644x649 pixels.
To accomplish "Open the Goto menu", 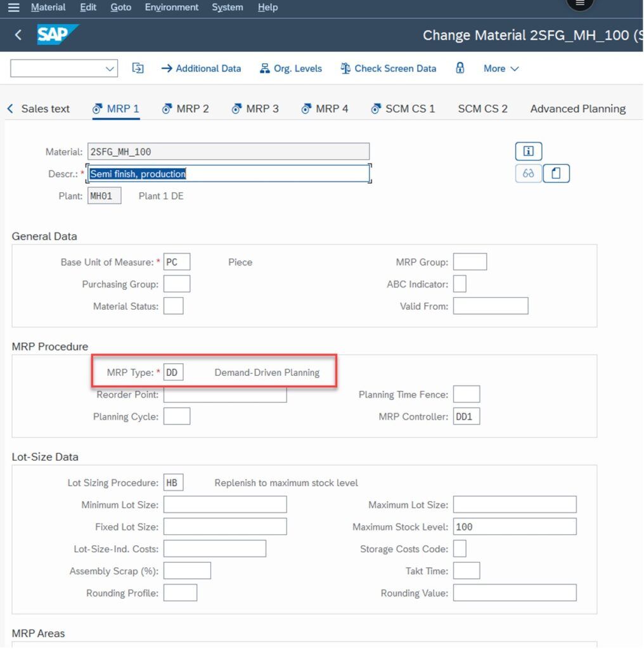I will pyautogui.click(x=120, y=8).
